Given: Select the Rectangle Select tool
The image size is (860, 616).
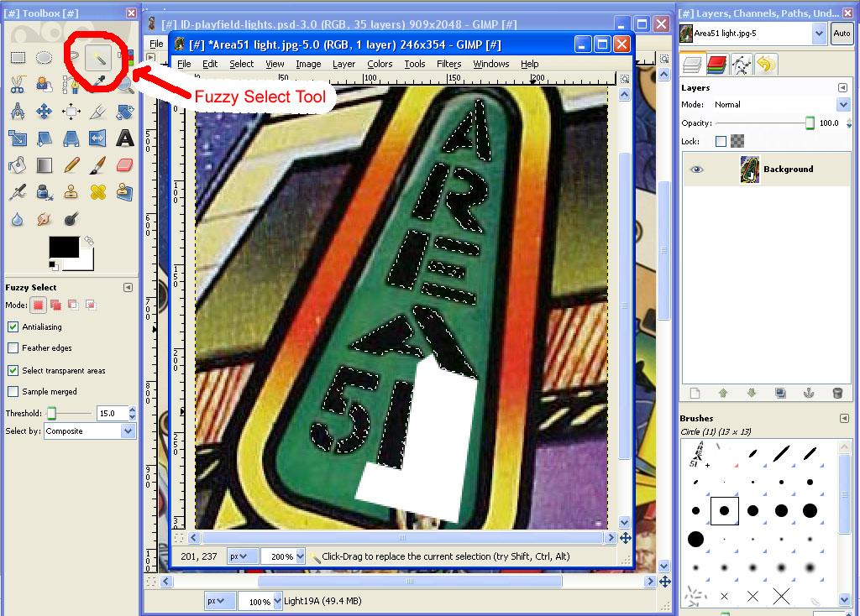Looking at the screenshot, I should pyautogui.click(x=18, y=57).
